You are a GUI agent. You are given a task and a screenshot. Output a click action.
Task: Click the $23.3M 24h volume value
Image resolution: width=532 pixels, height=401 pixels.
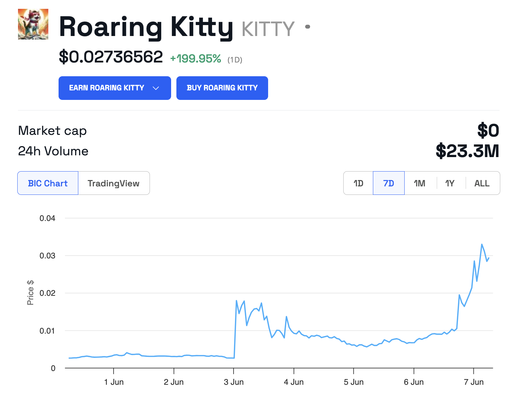467,151
